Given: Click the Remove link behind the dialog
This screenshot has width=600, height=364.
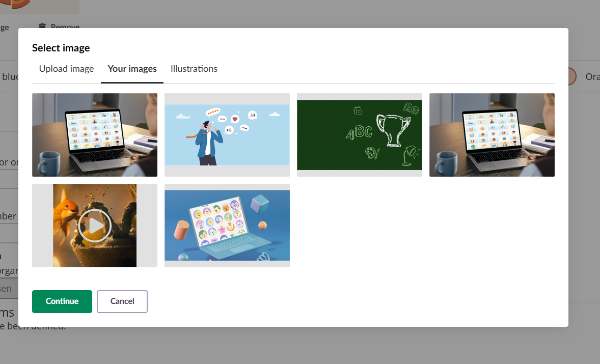Looking at the screenshot, I should (x=65, y=26).
